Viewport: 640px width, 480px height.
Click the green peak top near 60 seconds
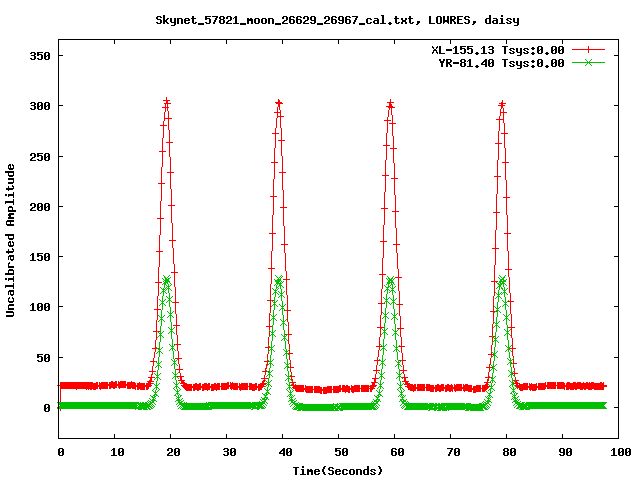391,280
